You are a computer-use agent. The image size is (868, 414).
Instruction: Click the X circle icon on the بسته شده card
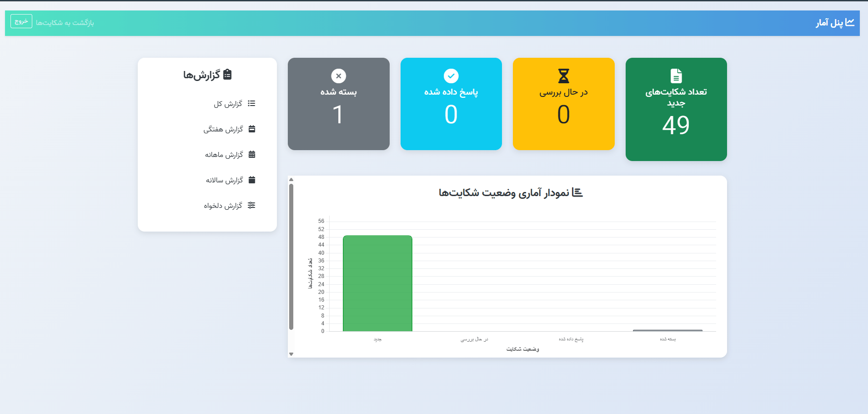click(338, 76)
